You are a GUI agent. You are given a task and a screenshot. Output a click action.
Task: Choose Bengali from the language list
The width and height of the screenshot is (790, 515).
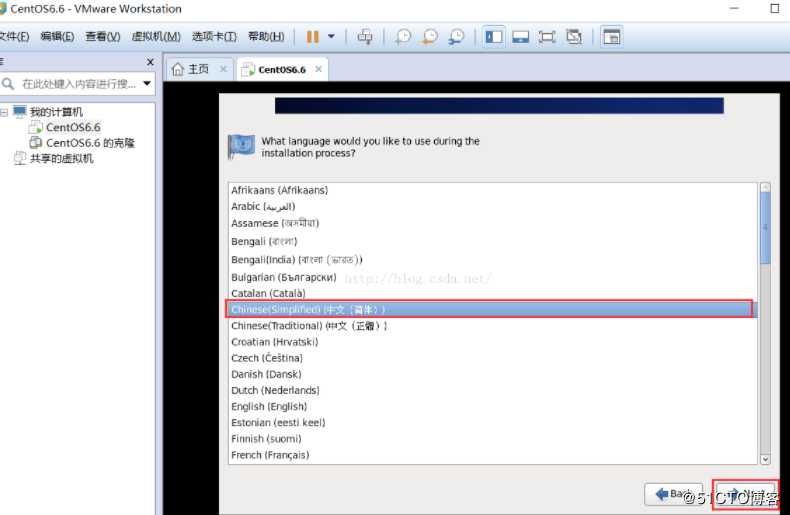click(x=492, y=241)
